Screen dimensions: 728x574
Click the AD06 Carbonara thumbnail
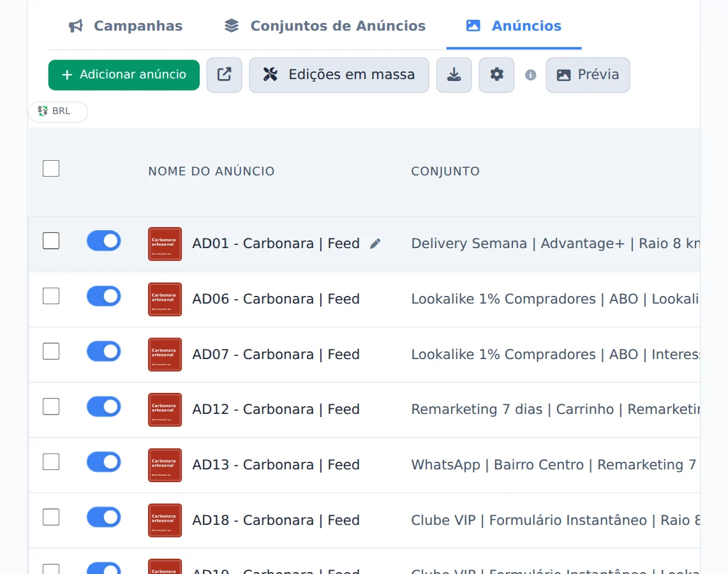(165, 299)
